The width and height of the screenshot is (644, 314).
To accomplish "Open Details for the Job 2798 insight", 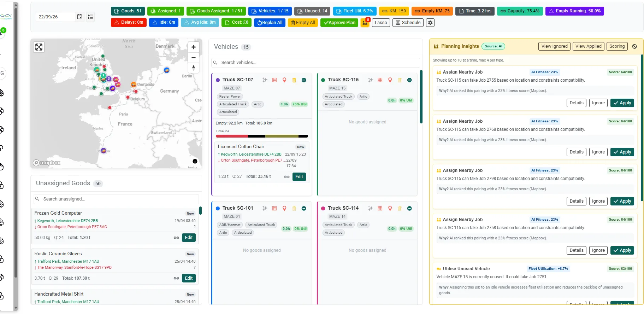I will pyautogui.click(x=577, y=201).
